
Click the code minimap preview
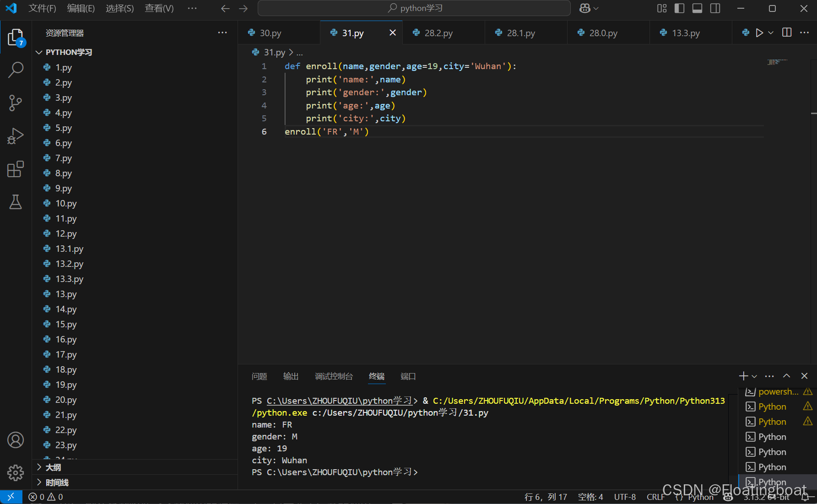(777, 62)
